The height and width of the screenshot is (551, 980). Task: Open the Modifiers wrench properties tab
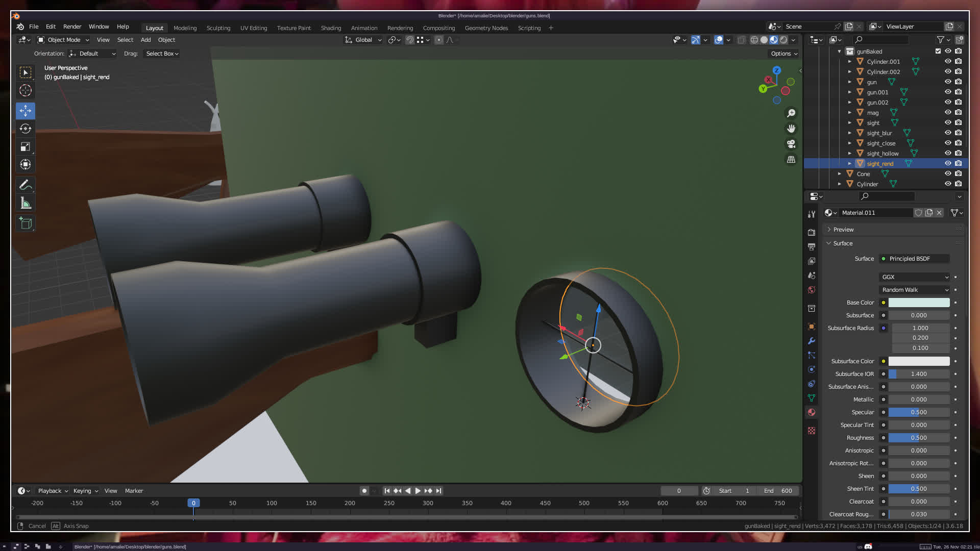(812, 341)
